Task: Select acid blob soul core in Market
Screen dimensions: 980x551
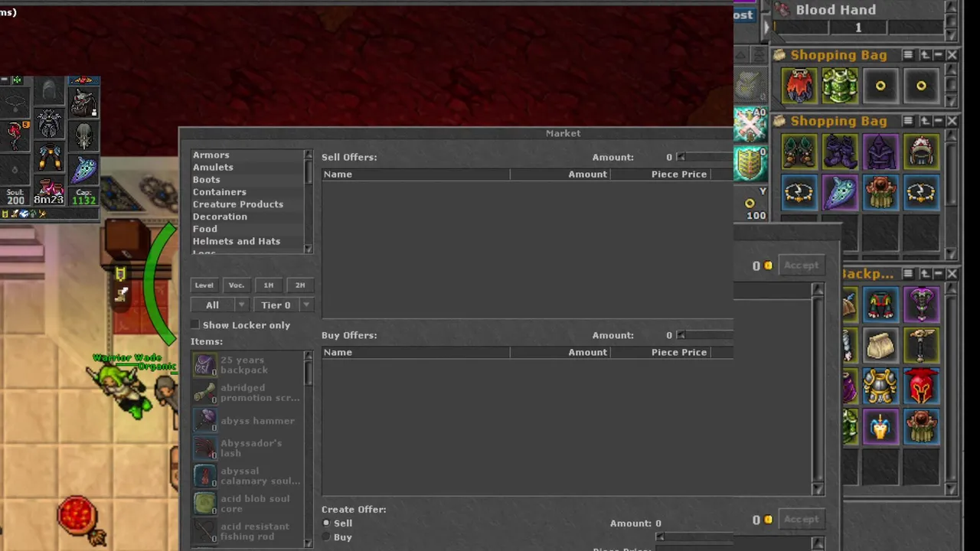Action: click(x=247, y=503)
